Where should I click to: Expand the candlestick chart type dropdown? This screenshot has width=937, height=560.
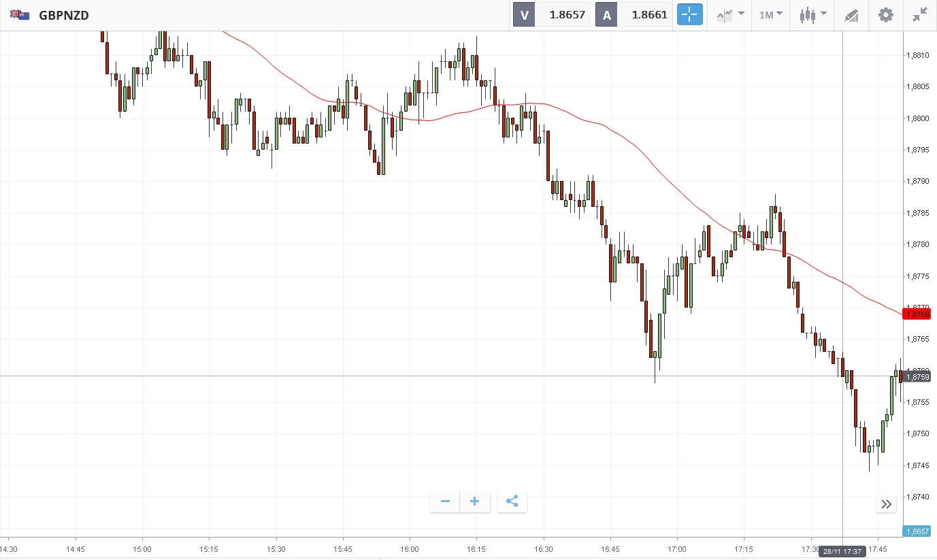tap(812, 14)
